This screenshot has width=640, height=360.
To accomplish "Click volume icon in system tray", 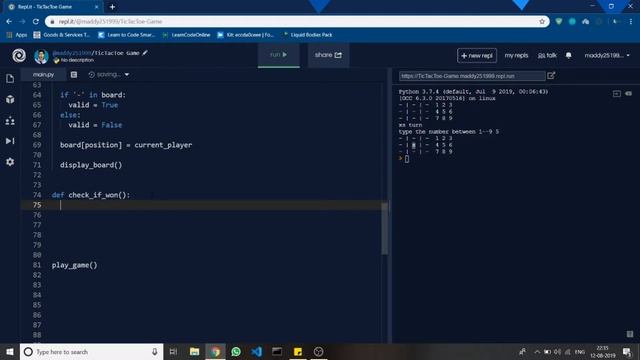I will click(557, 351).
